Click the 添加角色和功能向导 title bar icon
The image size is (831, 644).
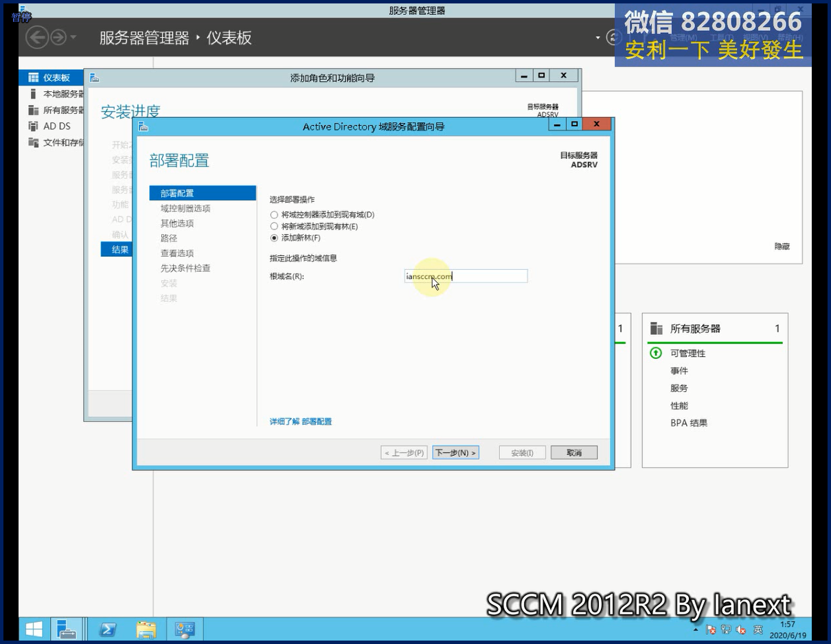point(95,78)
